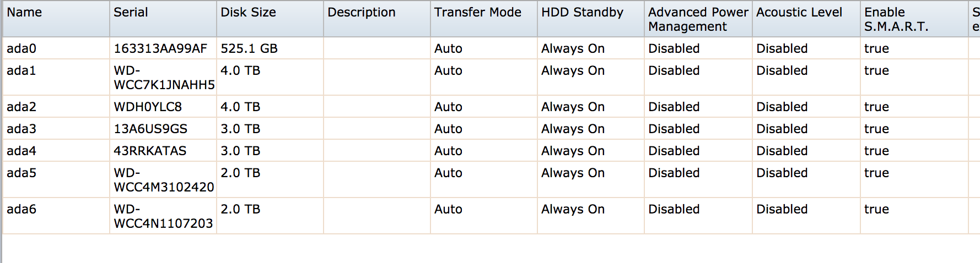This screenshot has height=263, width=980.
Task: Select the ada0 disk row
Action: (21, 48)
